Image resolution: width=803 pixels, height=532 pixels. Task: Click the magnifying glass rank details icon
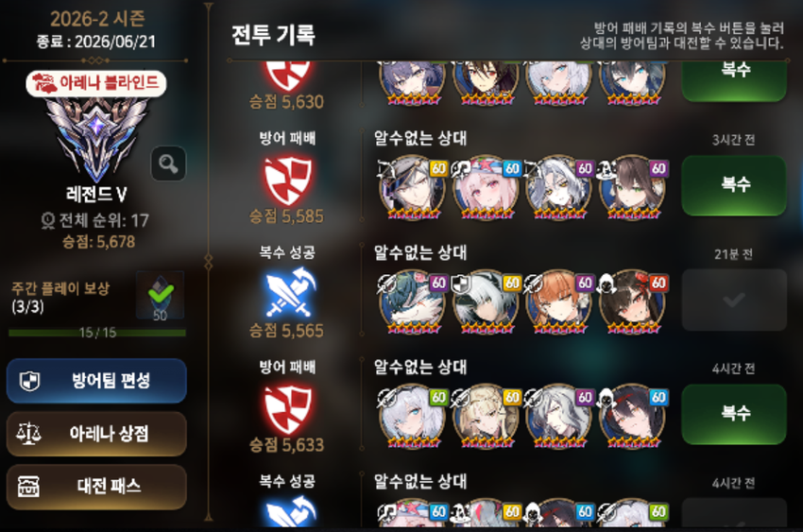(168, 163)
